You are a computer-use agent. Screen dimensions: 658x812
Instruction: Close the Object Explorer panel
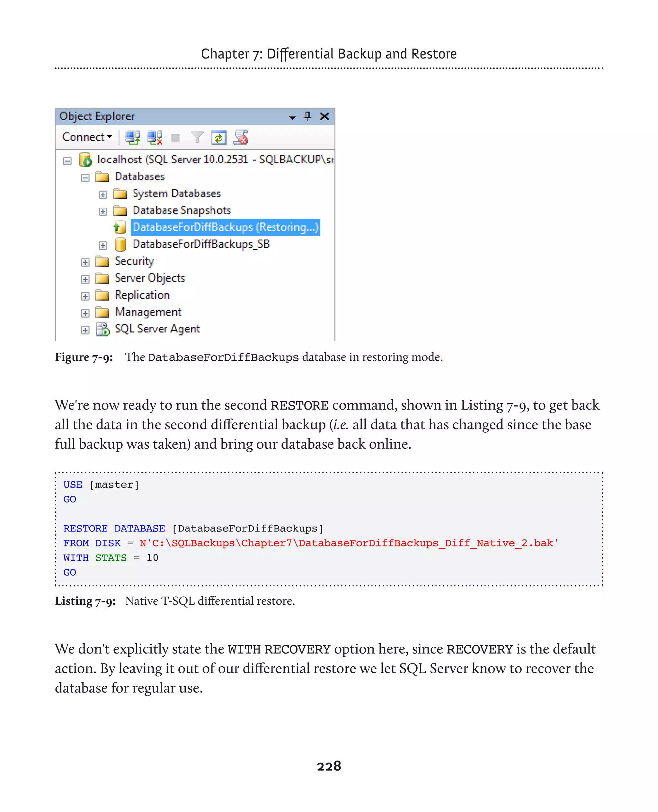coord(325,116)
